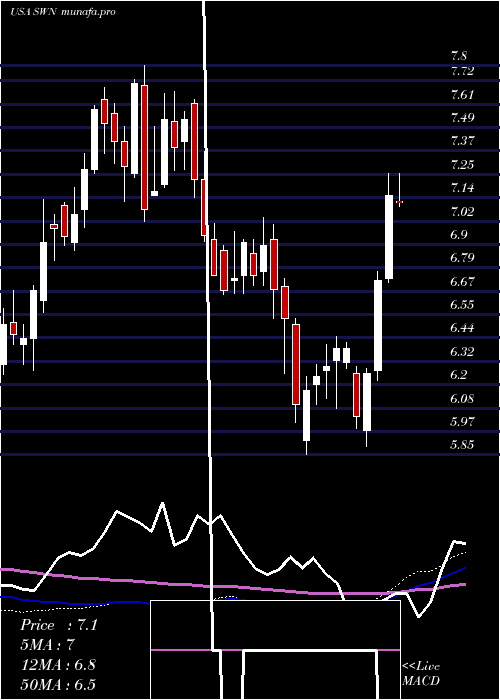This screenshot has height=700, width=500.
Task: Click the 6.55 price axis label
Action: coord(462,305)
